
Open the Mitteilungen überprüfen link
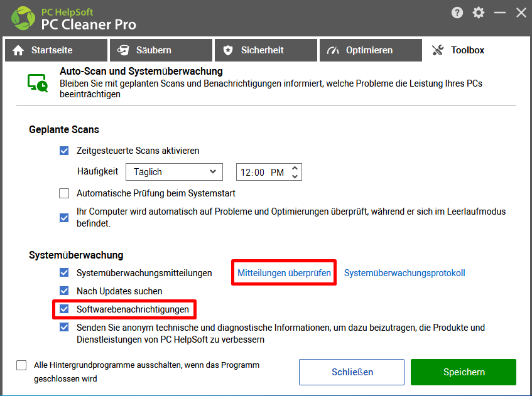(284, 273)
